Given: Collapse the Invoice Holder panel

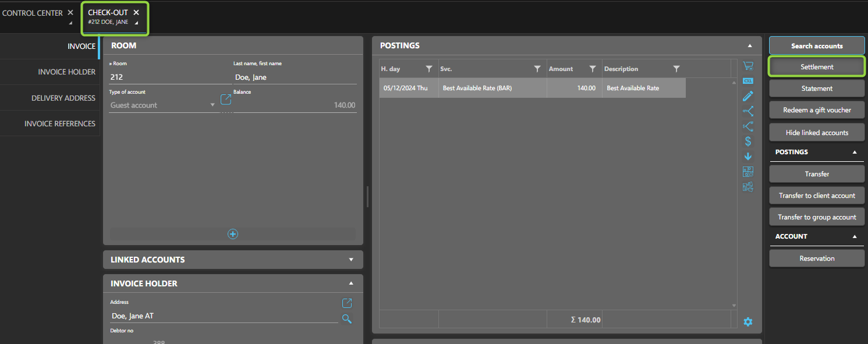Looking at the screenshot, I should (x=350, y=283).
